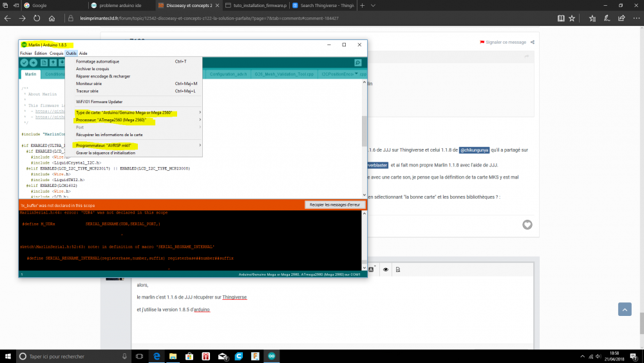
Task: Open Task View in the taskbar
Action: coord(139,356)
